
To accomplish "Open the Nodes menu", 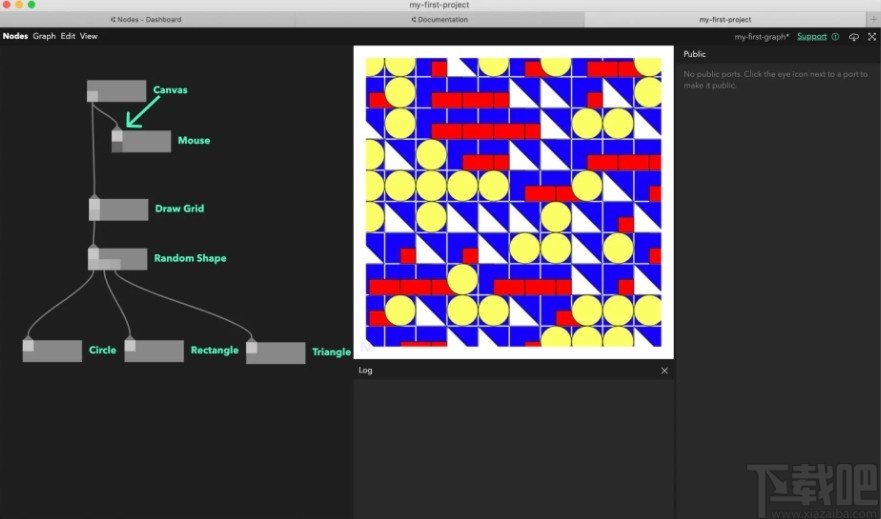I will click(15, 36).
